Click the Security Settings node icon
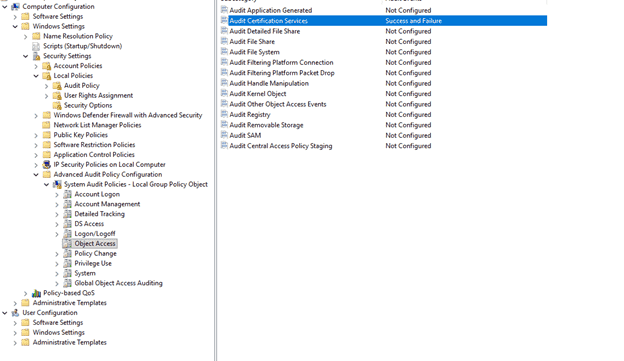Screen dimensions: 624x361 tap(36, 56)
